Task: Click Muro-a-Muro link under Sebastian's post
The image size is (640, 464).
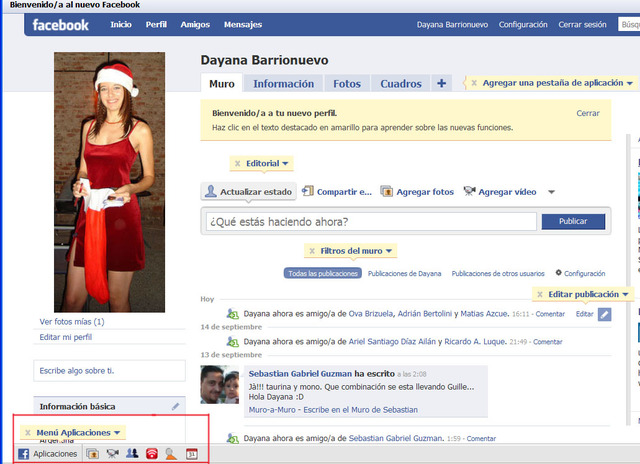Action: pos(272,410)
